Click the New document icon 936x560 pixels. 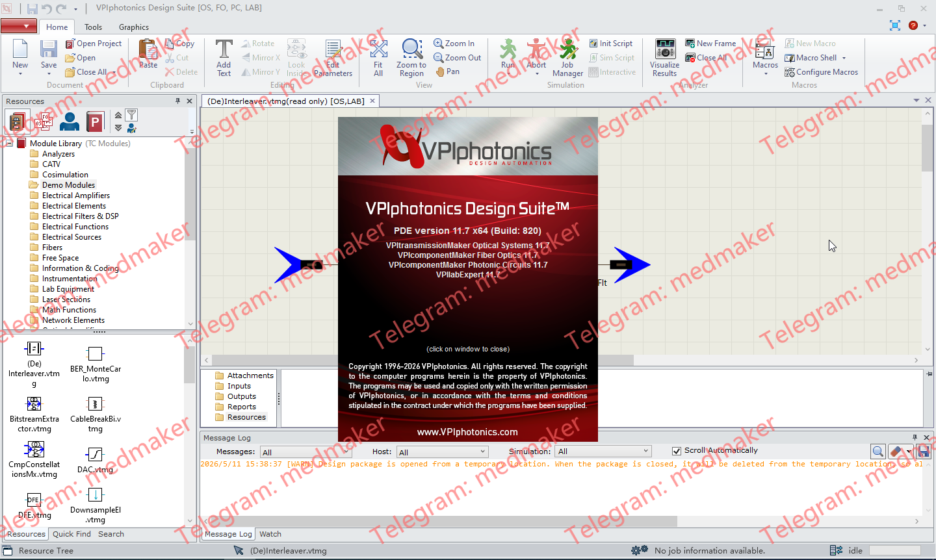tap(20, 49)
